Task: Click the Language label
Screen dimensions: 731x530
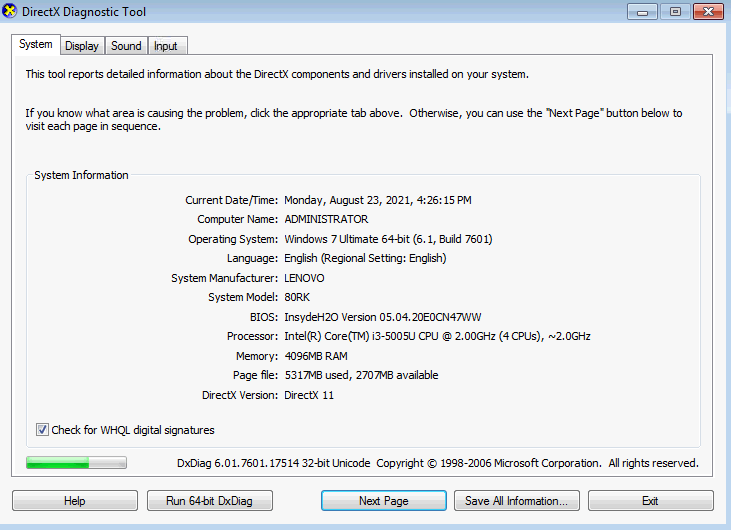Action: point(252,258)
